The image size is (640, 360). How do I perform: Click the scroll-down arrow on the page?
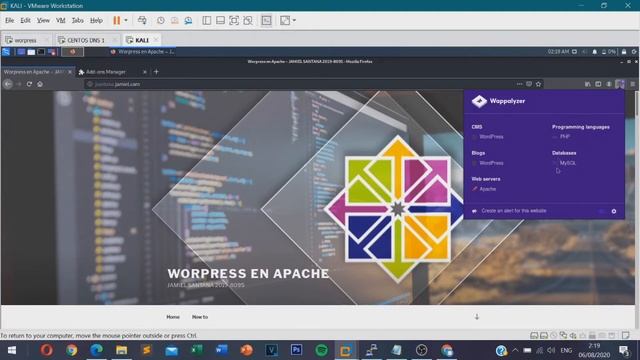coord(477,317)
